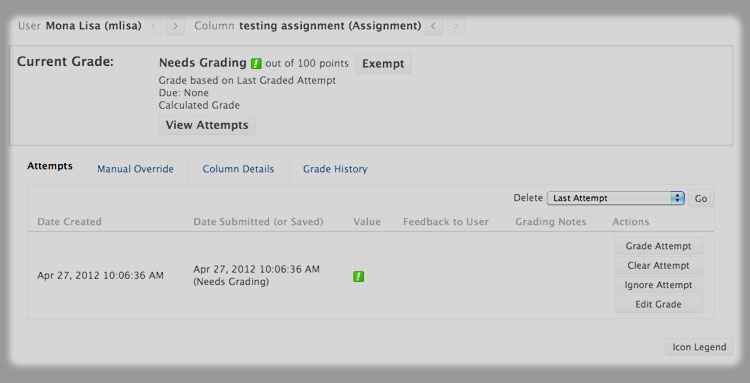Click Clear Attempt button

coord(659,265)
